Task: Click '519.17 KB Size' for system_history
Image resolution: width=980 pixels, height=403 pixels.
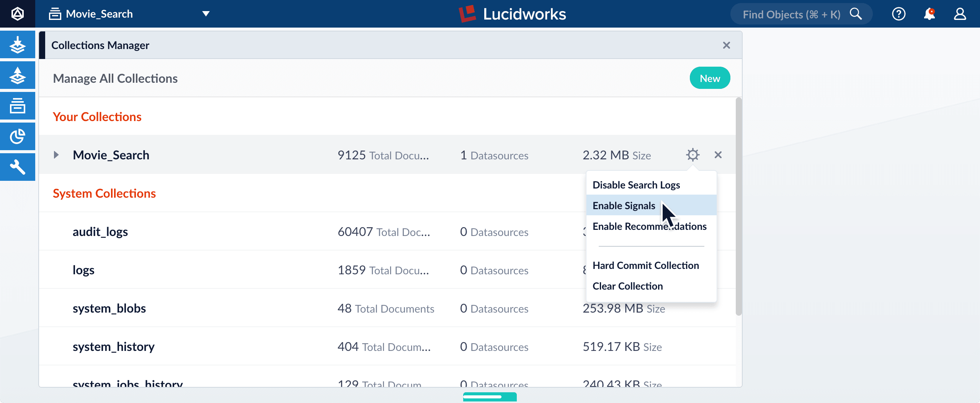Action: pos(622,347)
